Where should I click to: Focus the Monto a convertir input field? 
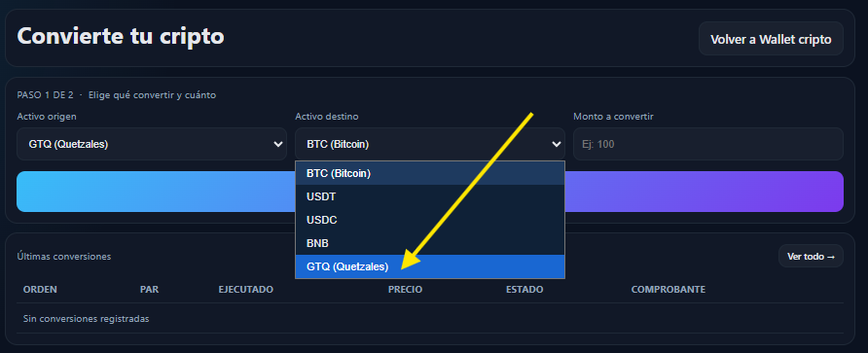(708, 144)
